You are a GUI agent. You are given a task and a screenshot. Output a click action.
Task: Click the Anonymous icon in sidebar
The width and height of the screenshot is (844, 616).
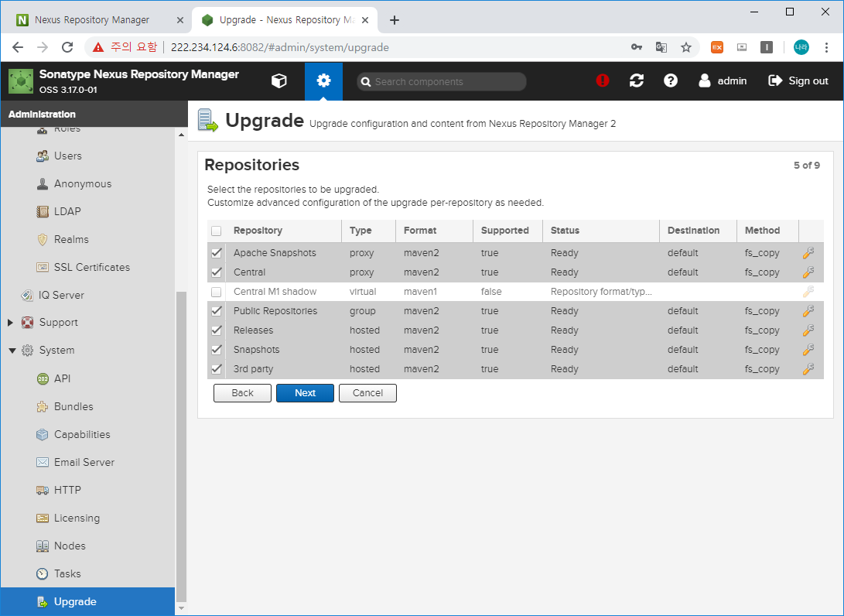[x=42, y=183]
